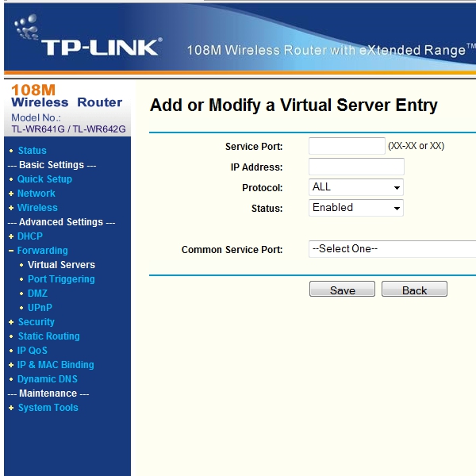
Task: Open the System Tools section
Action: tap(48, 408)
